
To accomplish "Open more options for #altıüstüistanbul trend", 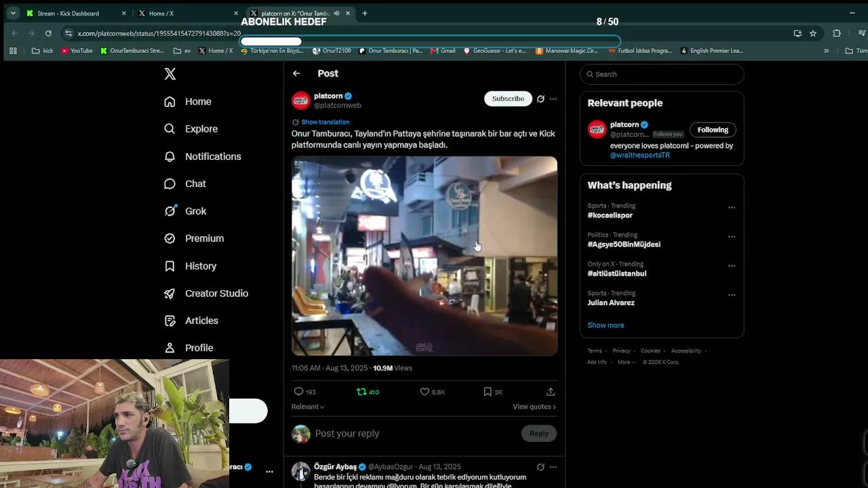I will (732, 266).
